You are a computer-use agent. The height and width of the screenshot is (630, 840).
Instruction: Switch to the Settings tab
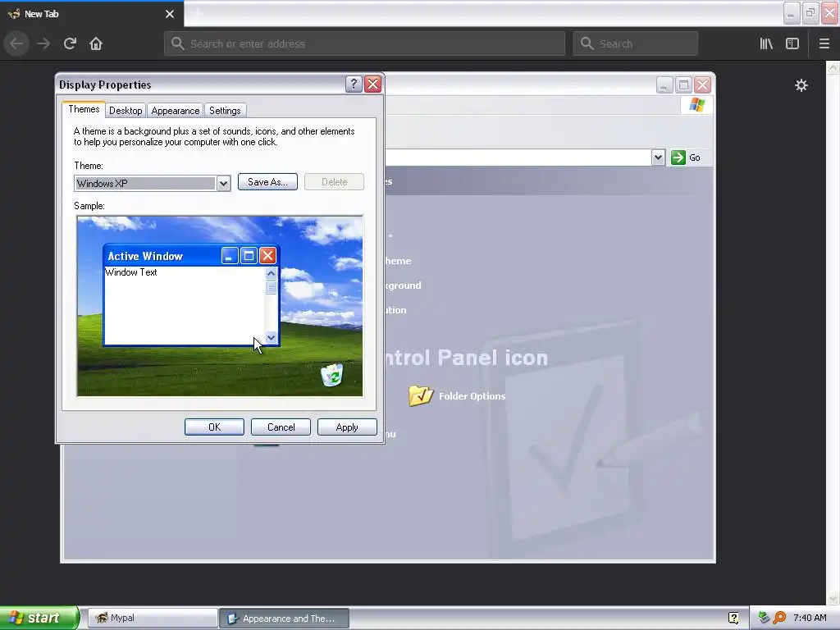coord(225,111)
